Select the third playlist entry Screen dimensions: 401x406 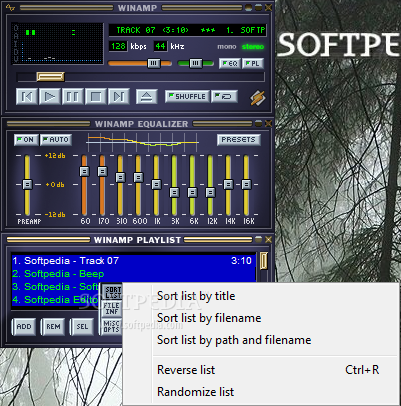(x=56, y=287)
